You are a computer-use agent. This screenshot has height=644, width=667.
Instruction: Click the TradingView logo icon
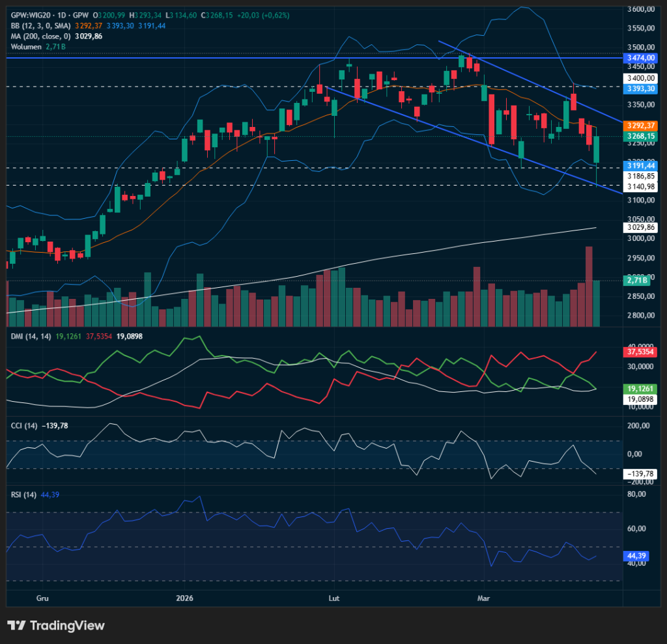(x=16, y=626)
